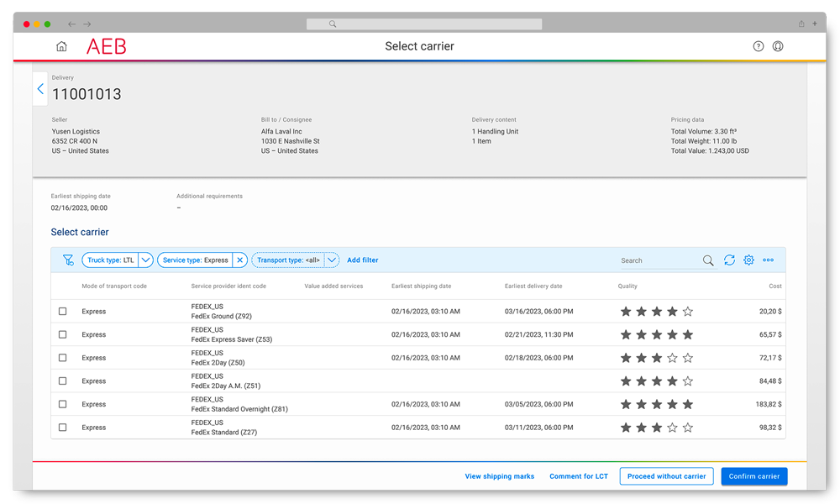Open the Help icon in the header
Viewport: 840px width, 504px height.
coord(758,46)
